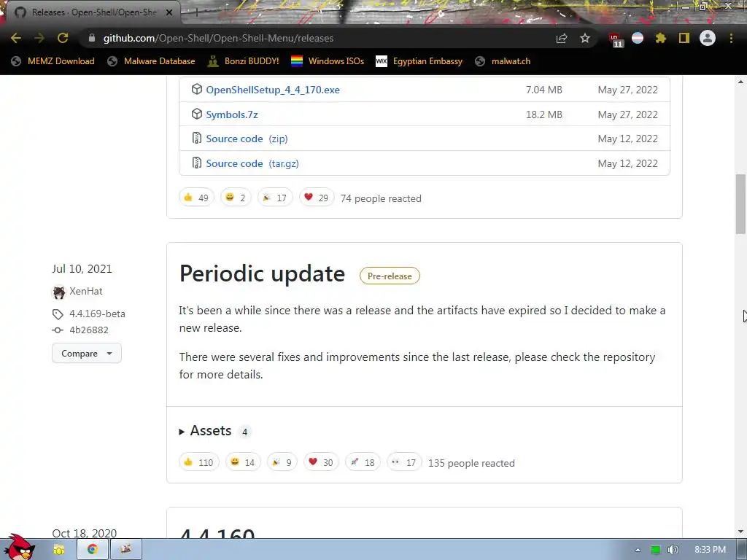Click the vertical scrollbar thumb
This screenshot has width=747, height=560.
740,204
